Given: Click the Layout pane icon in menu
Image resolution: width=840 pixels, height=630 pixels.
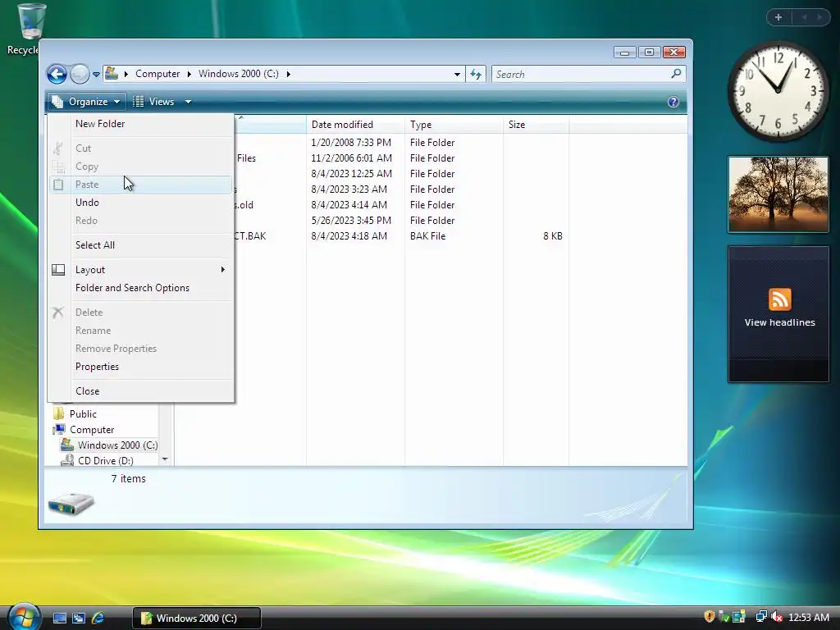Looking at the screenshot, I should coord(58,270).
